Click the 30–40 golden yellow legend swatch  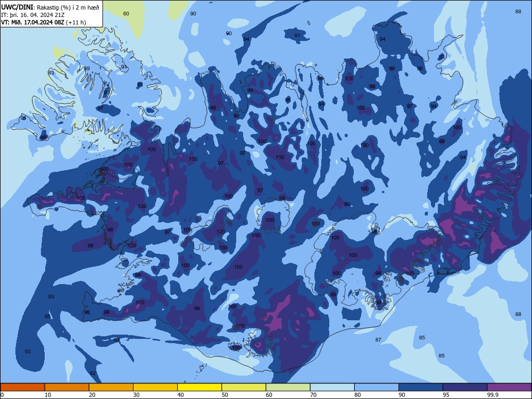155,387
